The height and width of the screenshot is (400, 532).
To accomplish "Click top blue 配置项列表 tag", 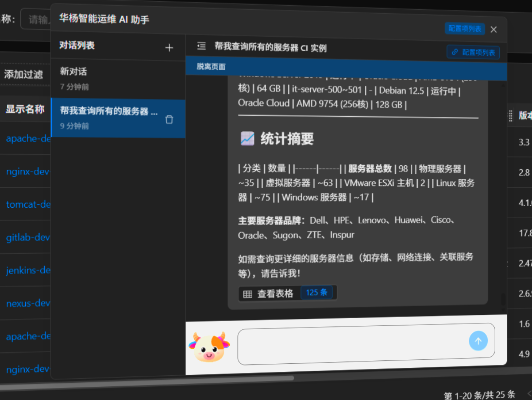I will click(x=464, y=28).
